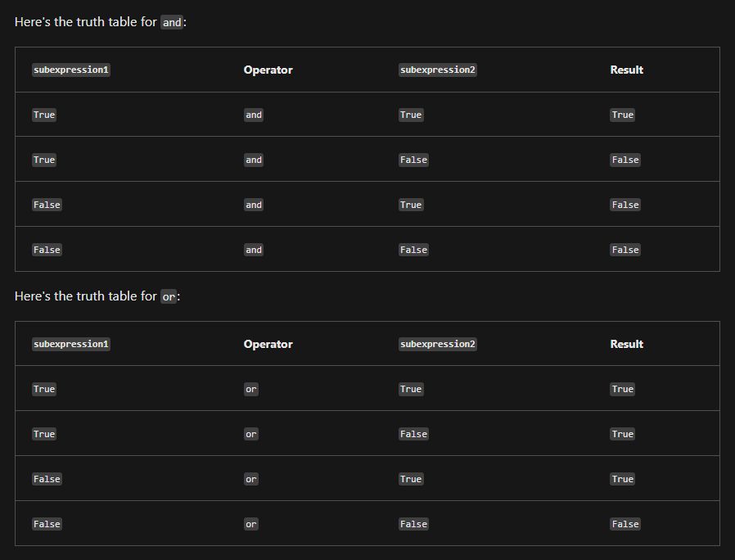Click the False result of False or False
The height and width of the screenshot is (560, 735).
tap(625, 524)
